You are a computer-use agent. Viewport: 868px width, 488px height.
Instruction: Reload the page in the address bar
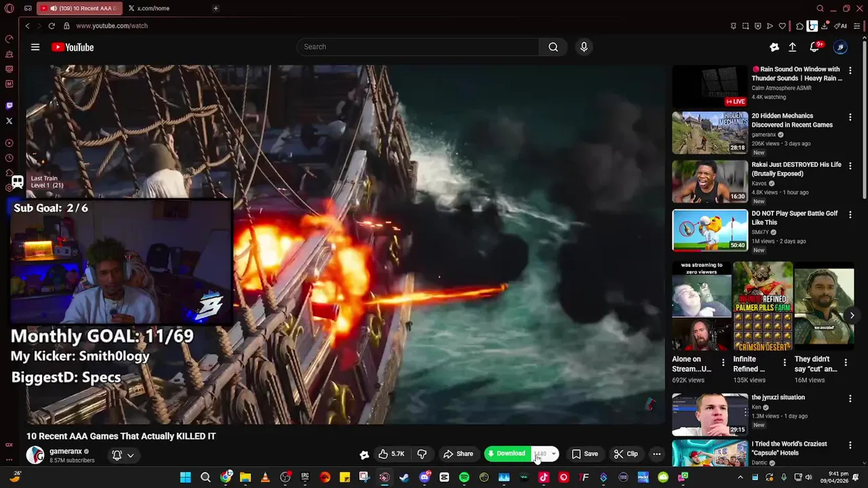tap(52, 26)
